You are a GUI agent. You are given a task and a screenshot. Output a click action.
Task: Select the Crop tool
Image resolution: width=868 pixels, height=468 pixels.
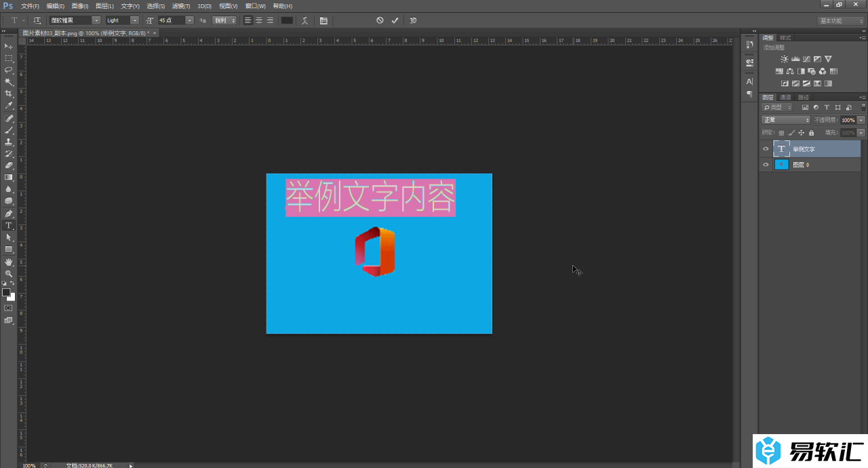coord(9,94)
